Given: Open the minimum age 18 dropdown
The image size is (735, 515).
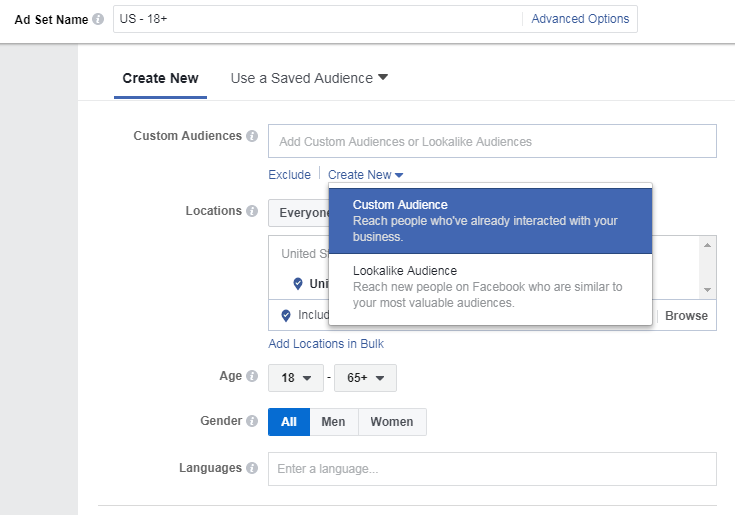Looking at the screenshot, I should [x=296, y=378].
